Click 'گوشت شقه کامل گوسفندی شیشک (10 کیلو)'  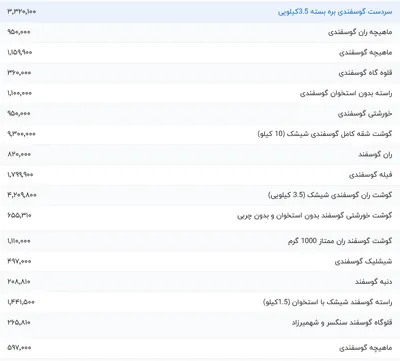click(x=325, y=134)
